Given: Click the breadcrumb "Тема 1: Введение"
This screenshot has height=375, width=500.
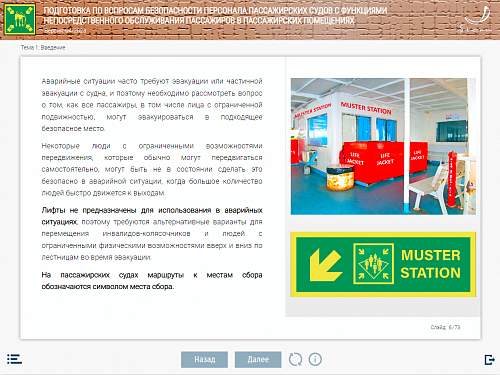Looking at the screenshot, I should (43, 48).
